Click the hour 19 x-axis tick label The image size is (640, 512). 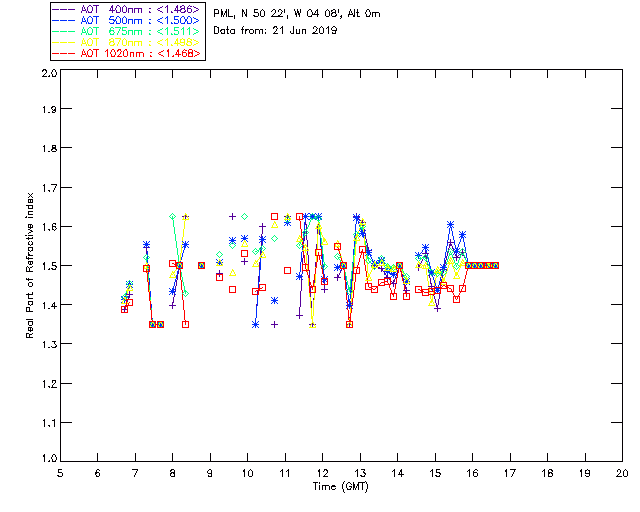[585, 473]
